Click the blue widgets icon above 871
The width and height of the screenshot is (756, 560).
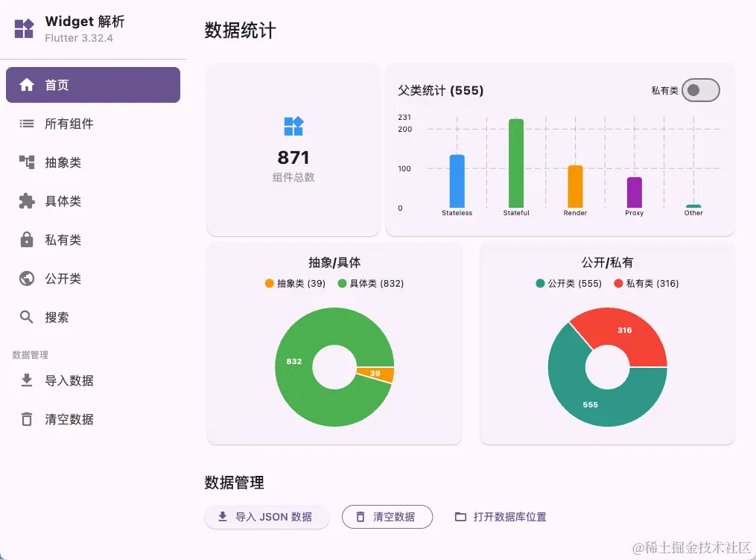(x=293, y=127)
